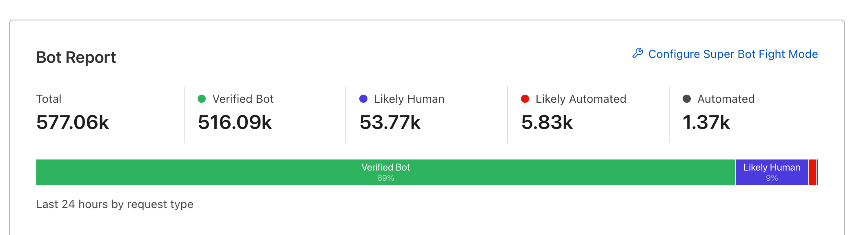Click the gray Automated legend dot
Screen dimensions: 868x235
pyautogui.click(x=687, y=99)
